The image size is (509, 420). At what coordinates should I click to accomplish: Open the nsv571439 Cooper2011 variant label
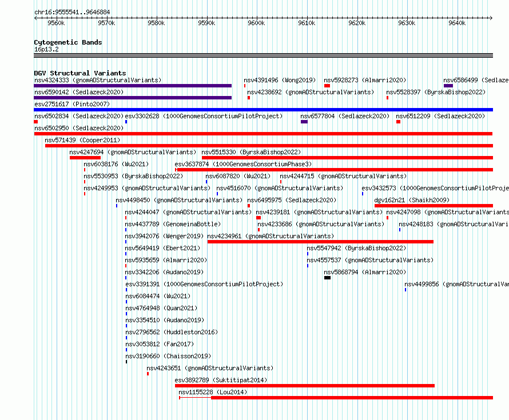82,140
